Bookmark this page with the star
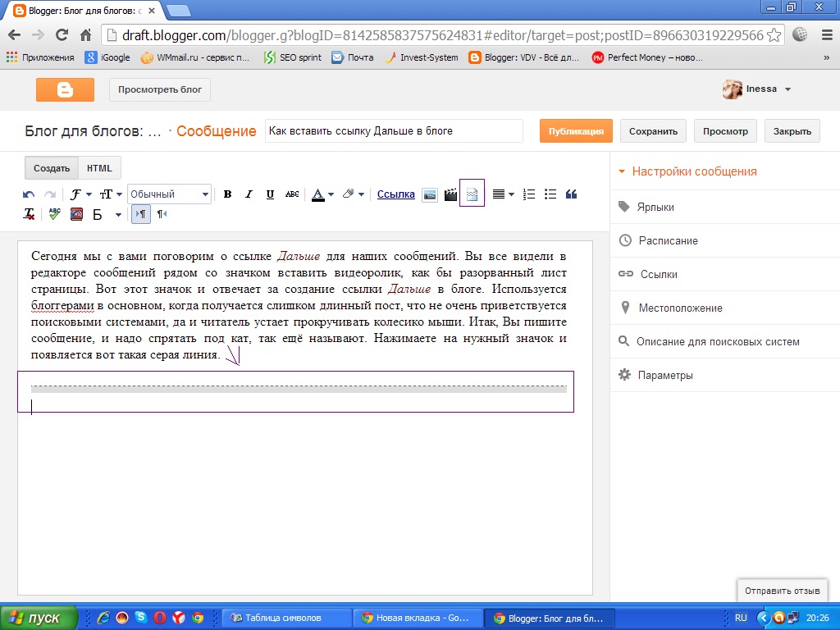The width and height of the screenshot is (840, 630). (x=774, y=35)
